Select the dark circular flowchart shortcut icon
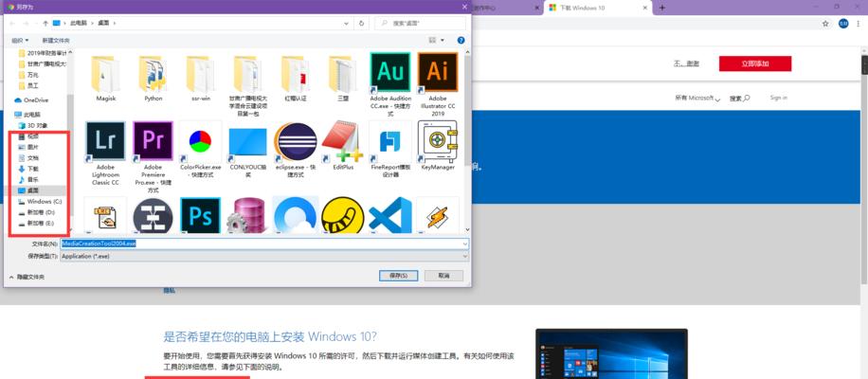This screenshot has height=379, width=868. (154, 215)
